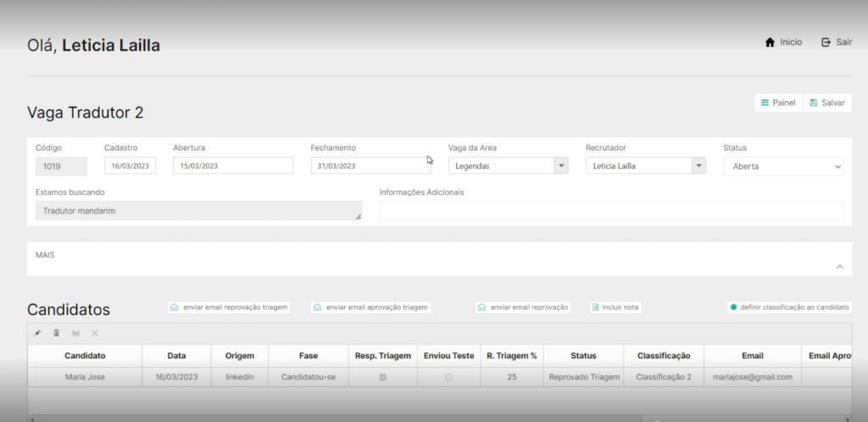Click the Candidato column header
Screen dimensions: 868x422
85,356
